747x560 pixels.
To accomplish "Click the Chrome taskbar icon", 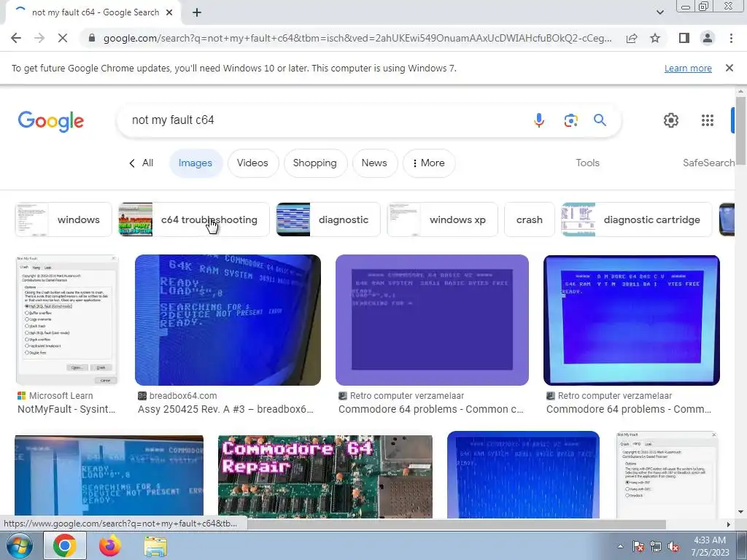I will pyautogui.click(x=65, y=545).
